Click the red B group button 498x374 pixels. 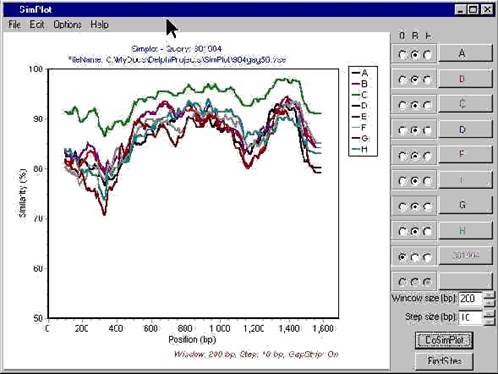tap(465, 79)
